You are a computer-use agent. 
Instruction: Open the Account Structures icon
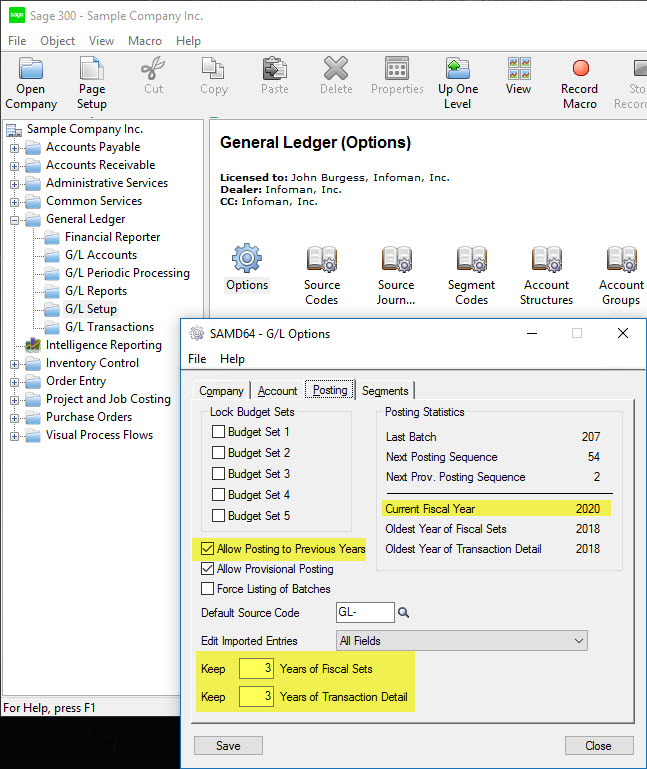point(546,258)
